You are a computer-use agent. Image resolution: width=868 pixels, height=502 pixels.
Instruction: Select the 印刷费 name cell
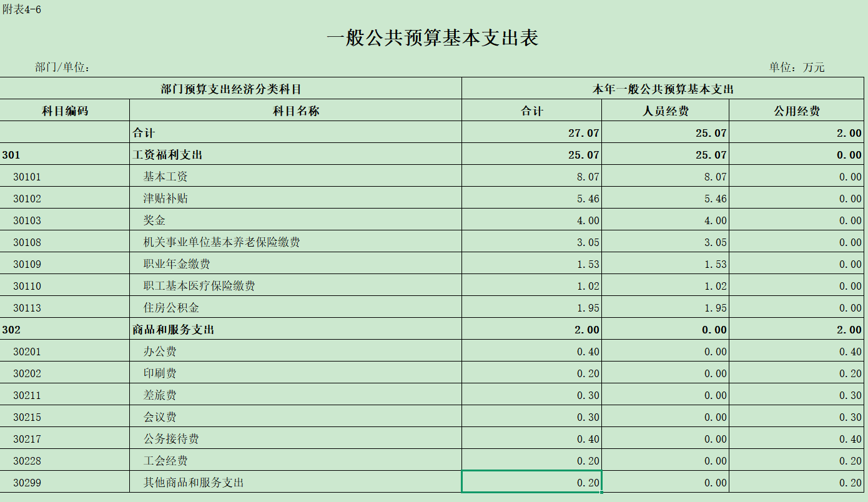pyautogui.click(x=296, y=373)
